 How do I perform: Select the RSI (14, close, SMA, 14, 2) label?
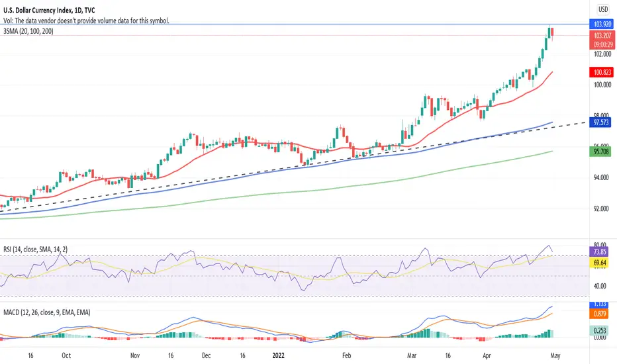35,250
